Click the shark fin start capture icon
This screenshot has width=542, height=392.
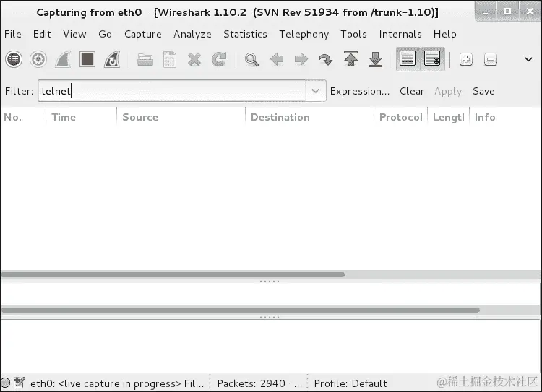pyautogui.click(x=63, y=59)
